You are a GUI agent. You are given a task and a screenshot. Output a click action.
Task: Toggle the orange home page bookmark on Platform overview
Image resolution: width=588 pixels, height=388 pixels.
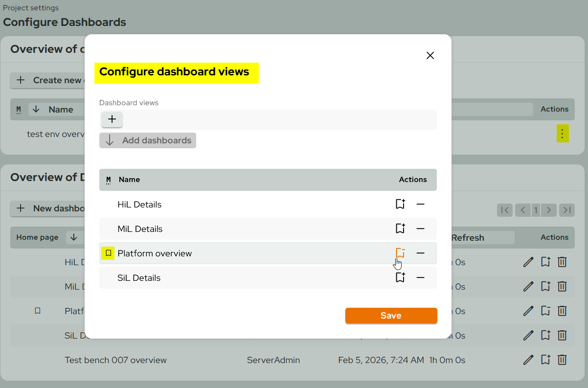click(400, 253)
